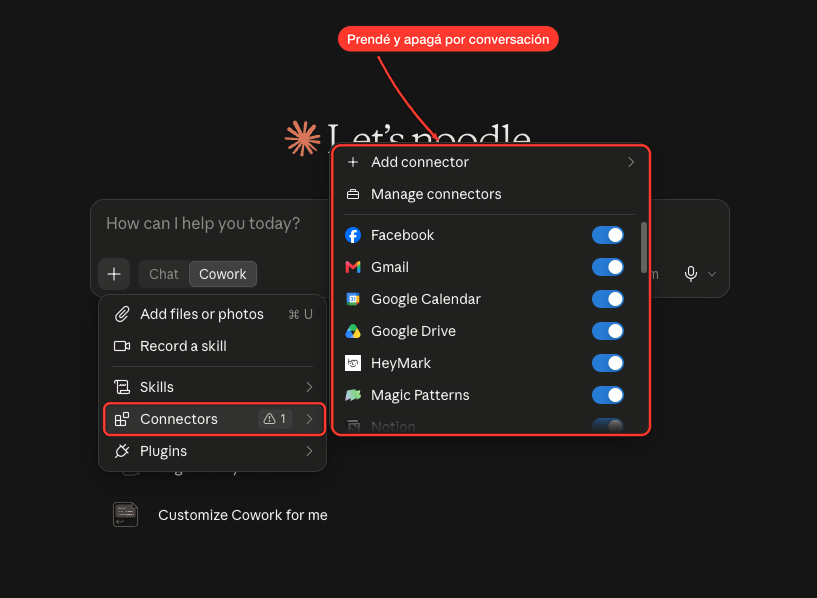Click the plus attachment button in composer
This screenshot has width=817, height=598.
[114, 274]
